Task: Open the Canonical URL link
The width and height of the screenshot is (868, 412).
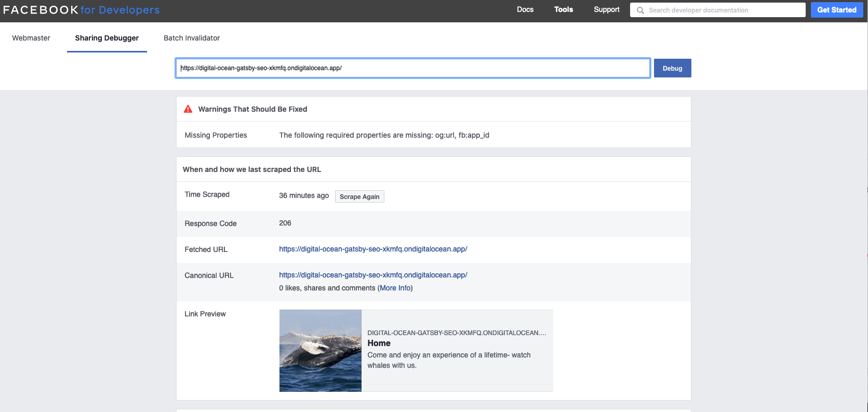Action: (373, 275)
